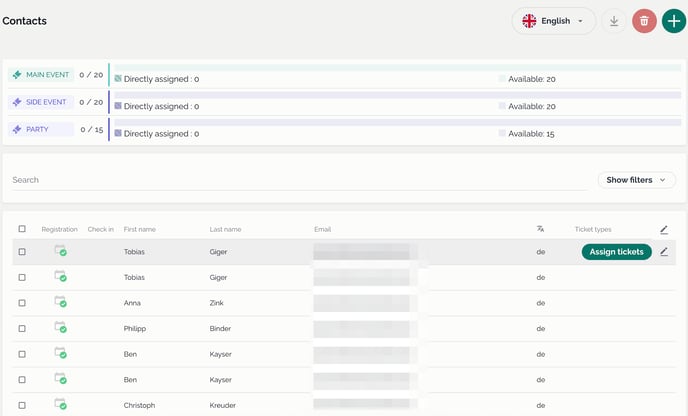Click the Ticket types column header
This screenshot has width=688, height=416.
point(593,229)
